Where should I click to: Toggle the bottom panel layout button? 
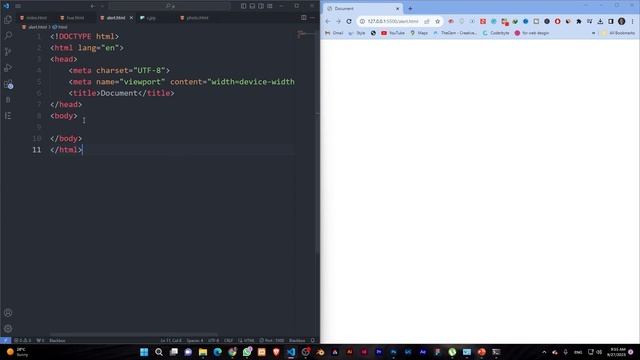[252, 6]
